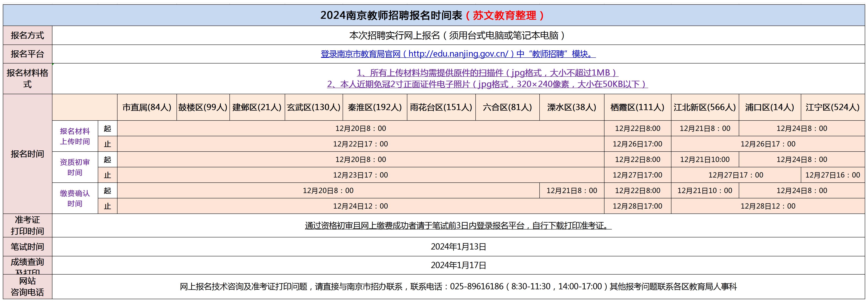The width and height of the screenshot is (868, 302).
Task: Select the 建邺区(21人) column header
Action: click(257, 107)
